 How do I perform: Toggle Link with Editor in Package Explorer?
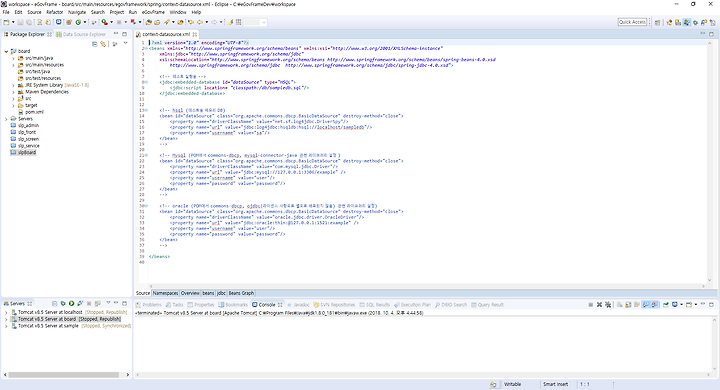pos(103,44)
